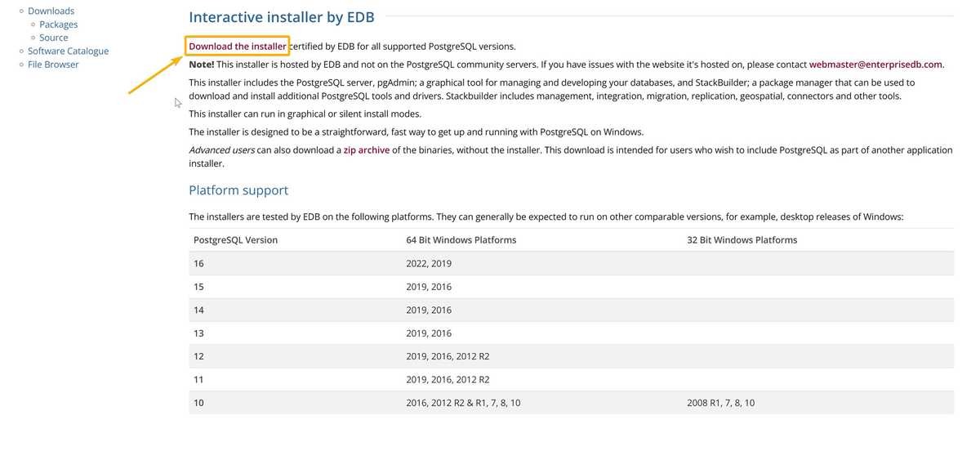Screen dimensions: 980x460
Task: Click the Platform support heading
Action: click(238, 190)
